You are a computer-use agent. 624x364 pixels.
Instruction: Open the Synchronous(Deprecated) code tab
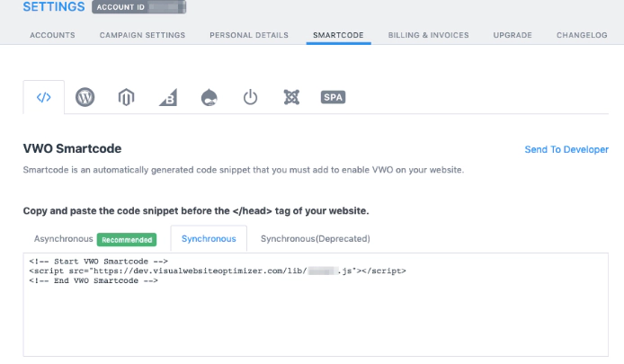(x=315, y=239)
